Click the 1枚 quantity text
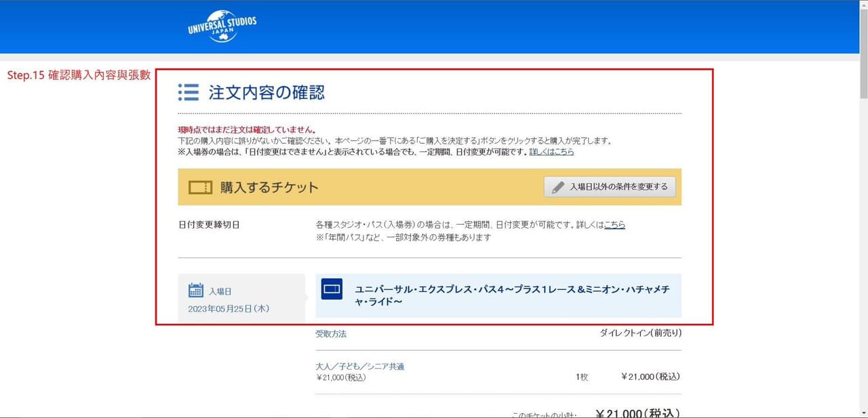 [582, 377]
